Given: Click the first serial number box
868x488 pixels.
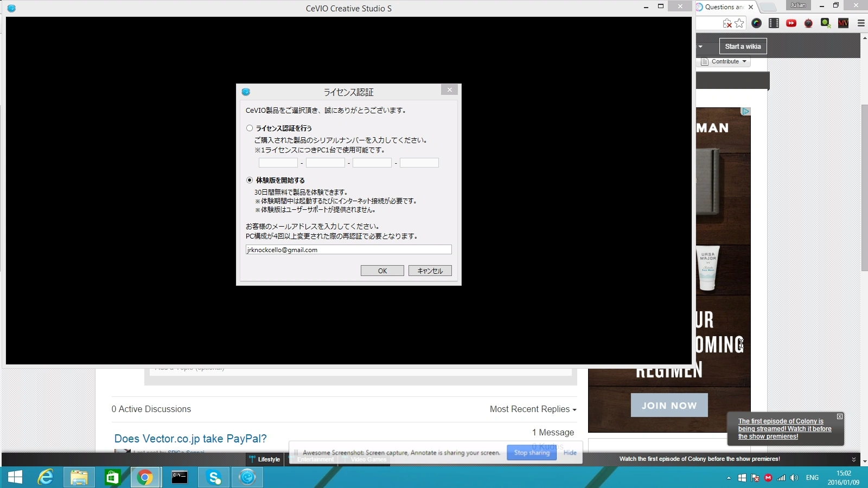Looking at the screenshot, I should [278, 163].
